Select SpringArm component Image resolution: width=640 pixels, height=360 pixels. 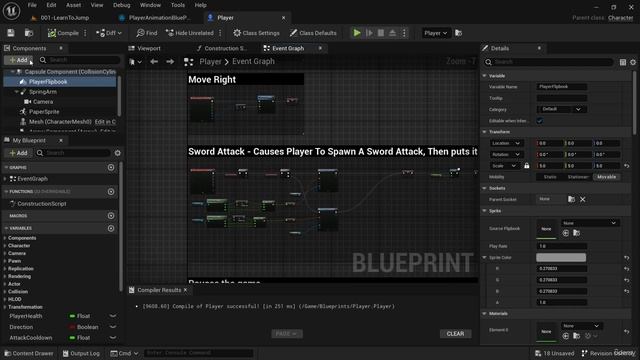43,92
